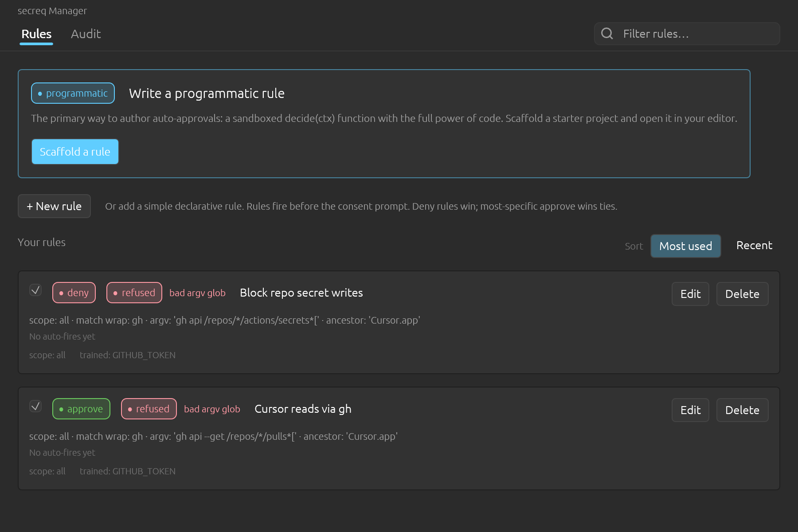Click 'scope: all' footer in approve rule
The height and width of the screenshot is (532, 798).
(47, 471)
